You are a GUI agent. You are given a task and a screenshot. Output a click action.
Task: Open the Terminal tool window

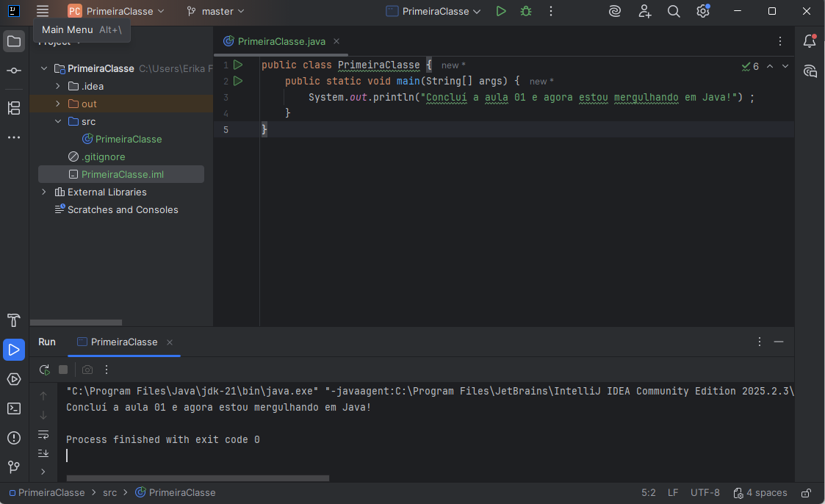click(x=14, y=408)
